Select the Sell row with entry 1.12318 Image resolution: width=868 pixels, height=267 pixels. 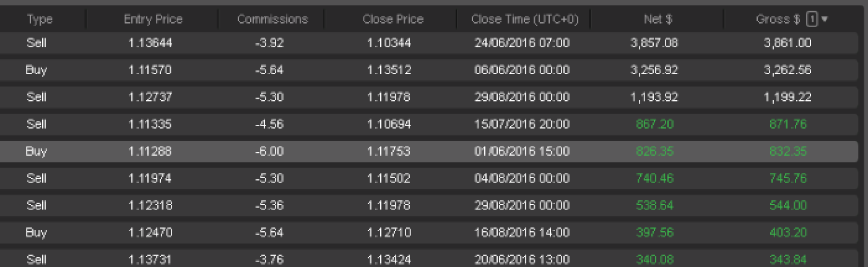[x=428, y=206]
